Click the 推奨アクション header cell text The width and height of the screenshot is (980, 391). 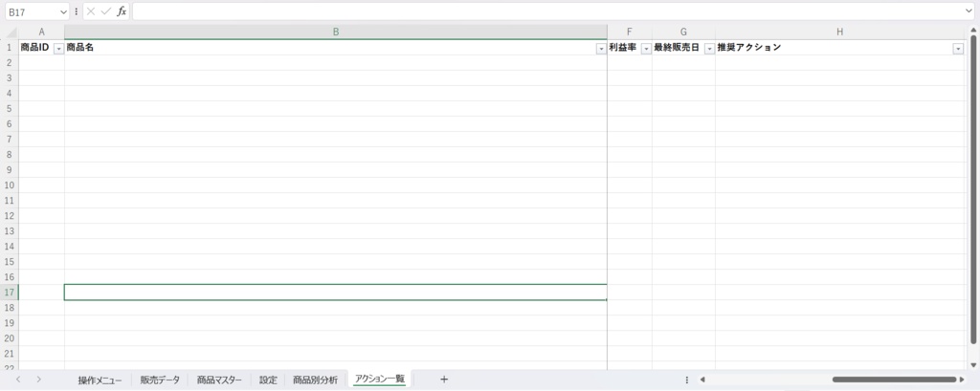(x=748, y=48)
